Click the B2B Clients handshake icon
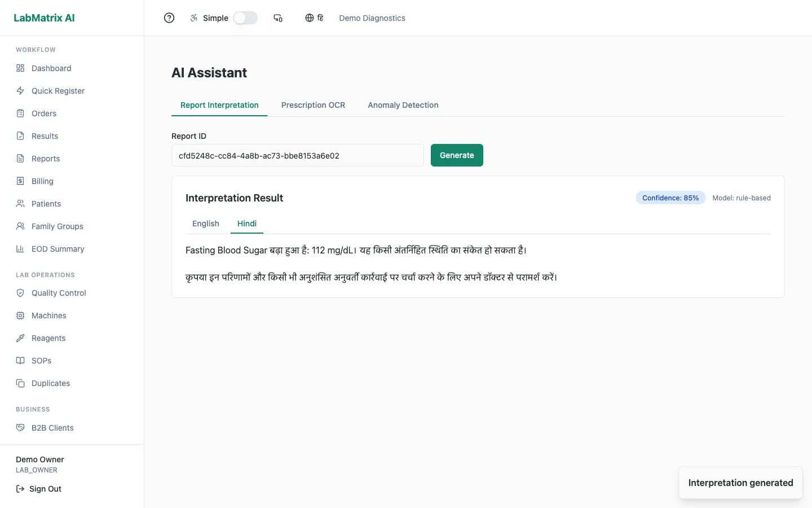The width and height of the screenshot is (812, 508). coord(20,428)
